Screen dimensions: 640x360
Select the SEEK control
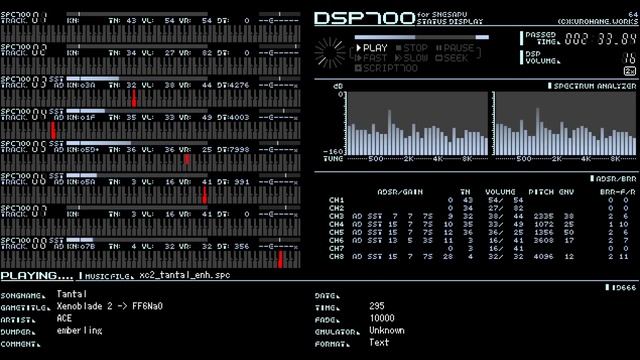(x=451, y=58)
